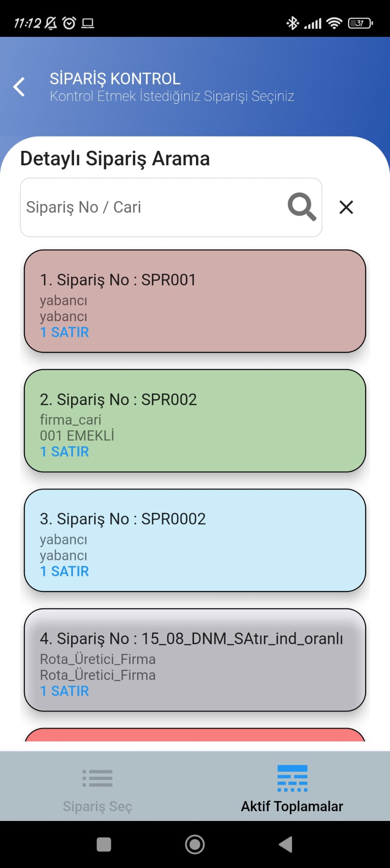Tap Android recent apps square button
The image size is (390, 868).
point(104,844)
